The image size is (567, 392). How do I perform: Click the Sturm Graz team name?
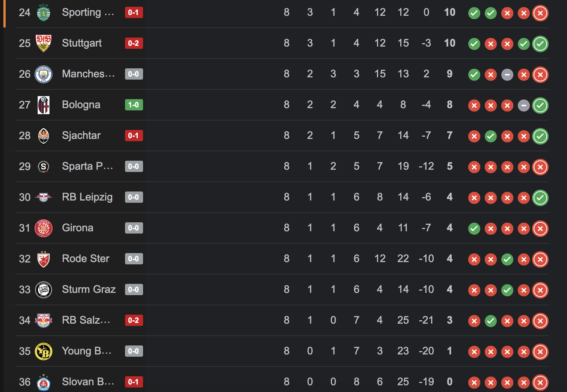tap(89, 289)
